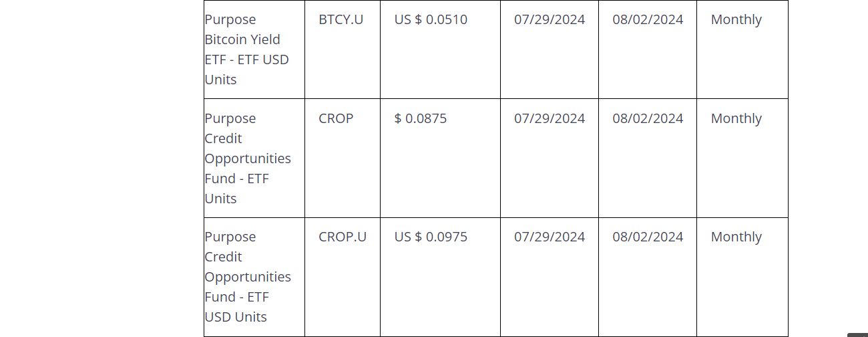Image resolution: width=868 pixels, height=337 pixels.
Task: Click Purpose Credit Opportunities Fund - ETF Units name
Action: click(247, 158)
